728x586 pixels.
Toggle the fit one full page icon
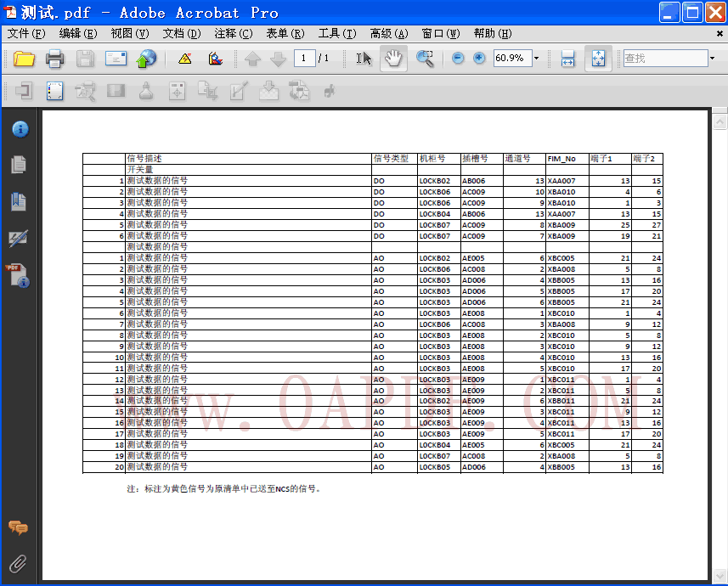tap(598, 59)
